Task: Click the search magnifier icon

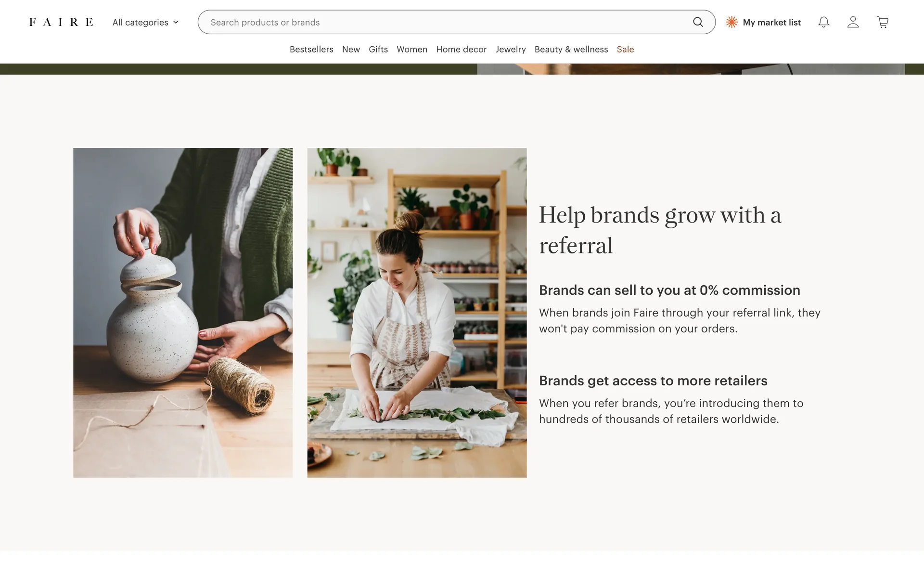Action: click(698, 22)
